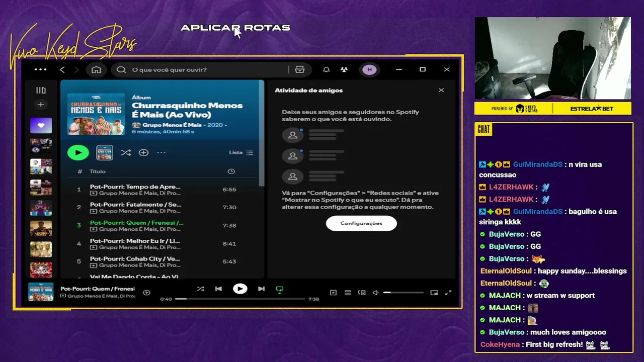This screenshot has height=362, width=644.
Task: Click the APLICAR ROTAS overlay title
Action: pos(235,28)
